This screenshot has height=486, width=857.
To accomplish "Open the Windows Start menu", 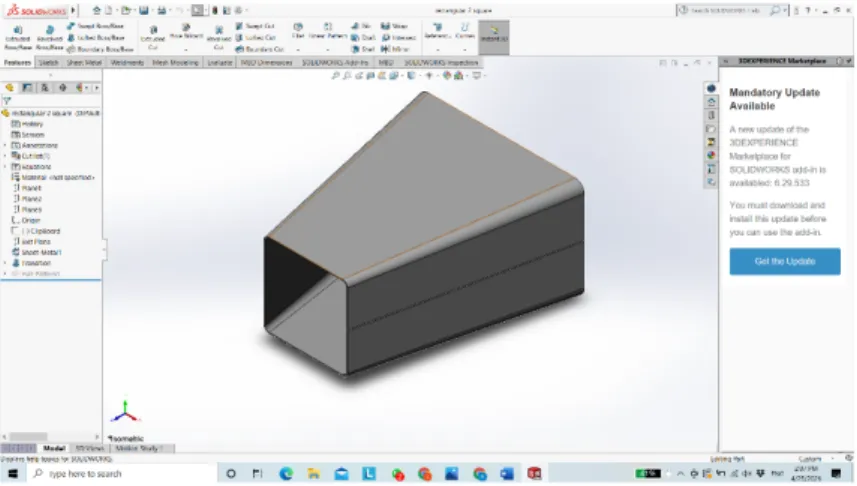I will click(13, 473).
